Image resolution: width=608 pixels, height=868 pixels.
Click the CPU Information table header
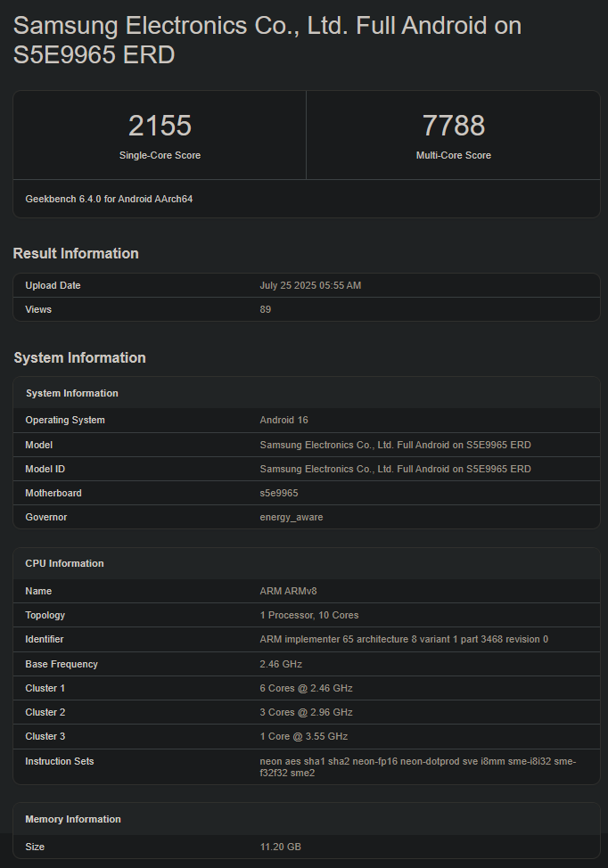(x=64, y=563)
